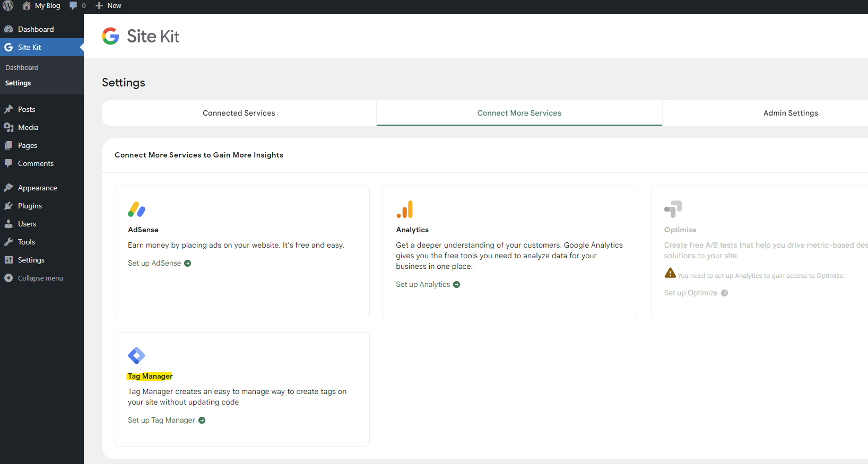
Task: Open the Admin Settings tab
Action: click(x=791, y=113)
